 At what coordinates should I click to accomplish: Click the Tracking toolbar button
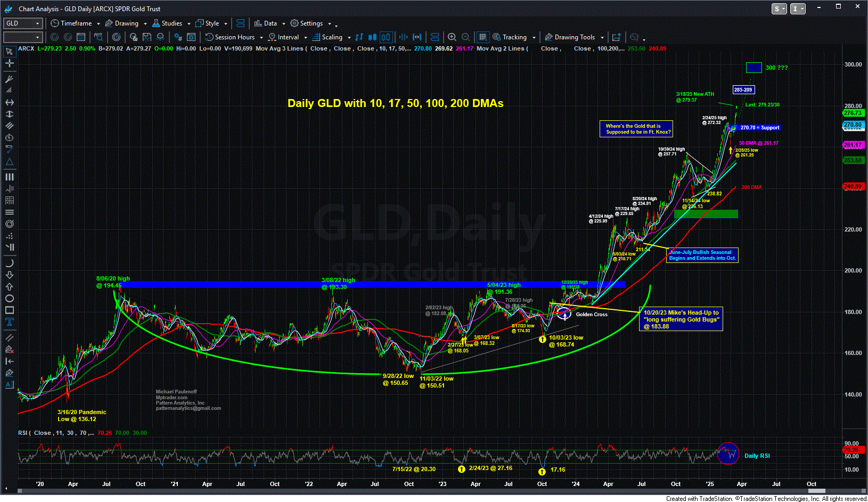(510, 37)
